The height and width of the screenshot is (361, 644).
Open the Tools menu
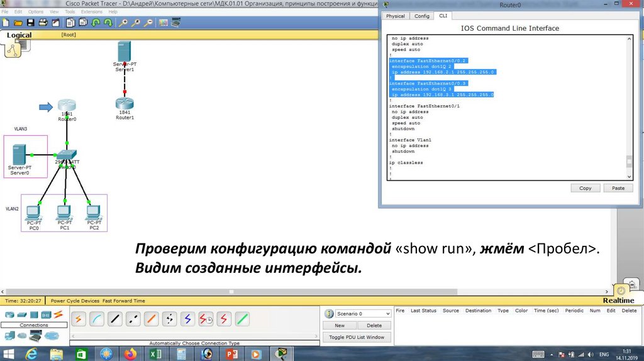click(x=70, y=11)
